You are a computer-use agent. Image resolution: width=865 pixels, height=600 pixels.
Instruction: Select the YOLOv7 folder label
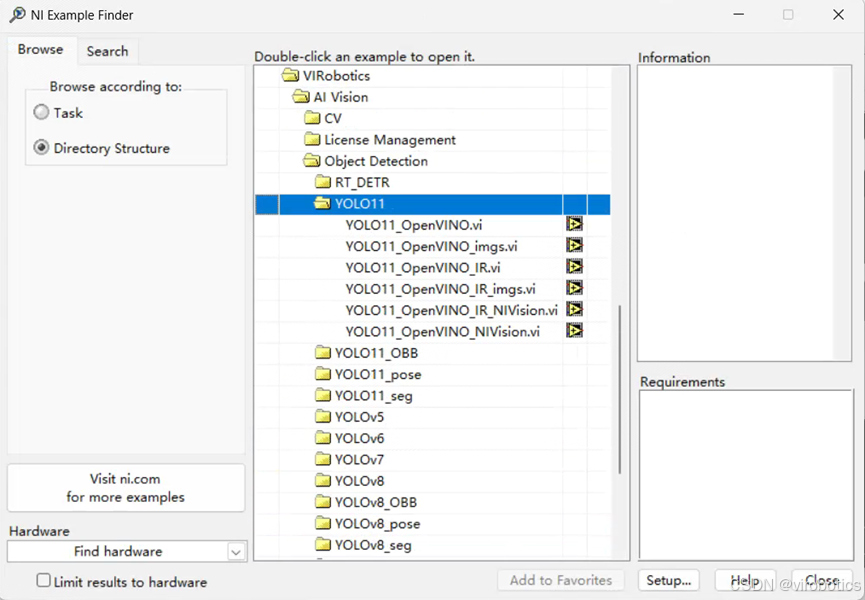click(360, 460)
